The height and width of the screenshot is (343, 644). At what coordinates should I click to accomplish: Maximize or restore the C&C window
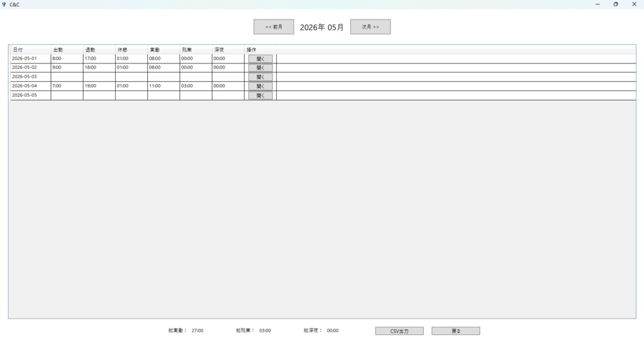tap(616, 4)
